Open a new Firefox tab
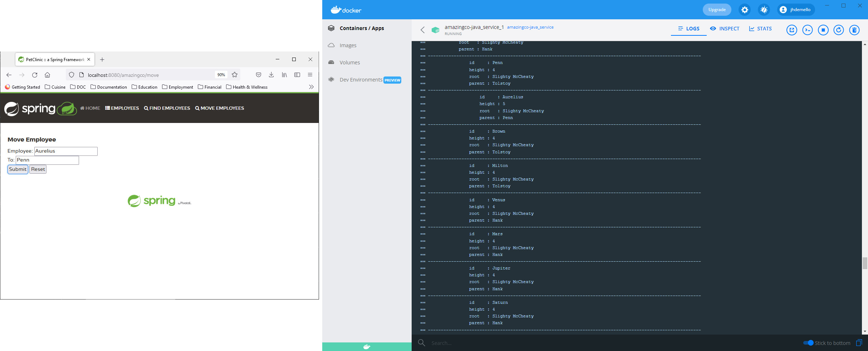 pos(102,59)
